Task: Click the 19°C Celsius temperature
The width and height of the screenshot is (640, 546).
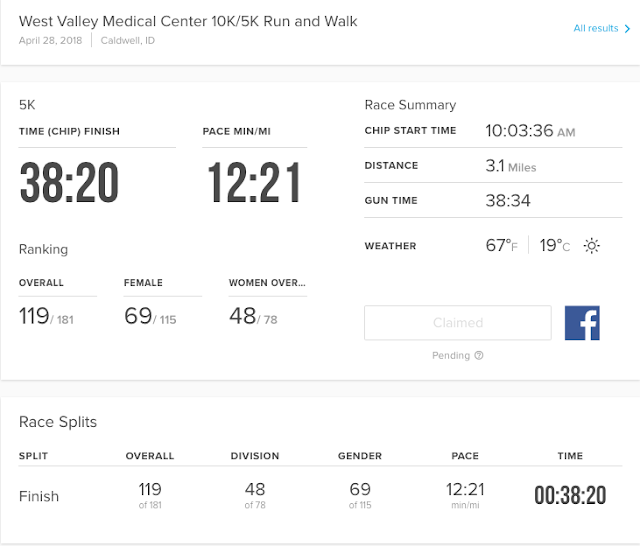Action: point(555,245)
